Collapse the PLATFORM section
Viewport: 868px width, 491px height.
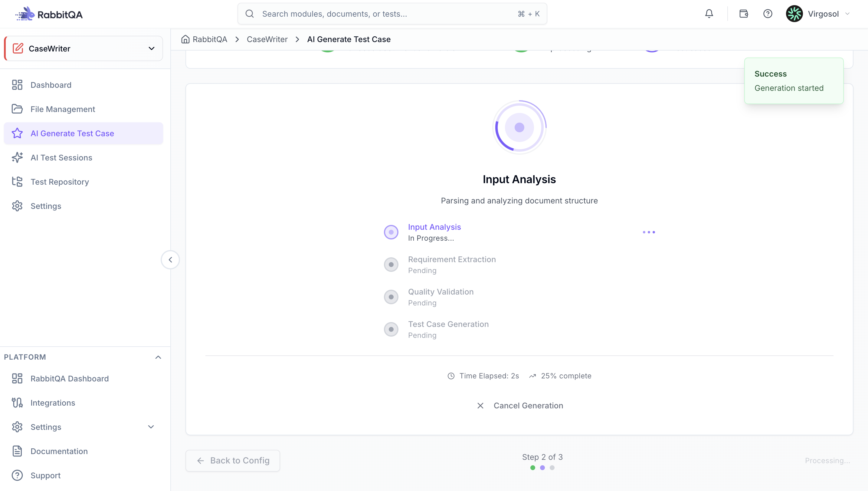[x=158, y=357]
